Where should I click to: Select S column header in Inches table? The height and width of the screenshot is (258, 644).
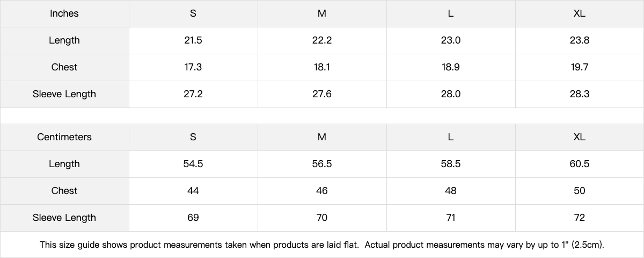click(x=193, y=13)
